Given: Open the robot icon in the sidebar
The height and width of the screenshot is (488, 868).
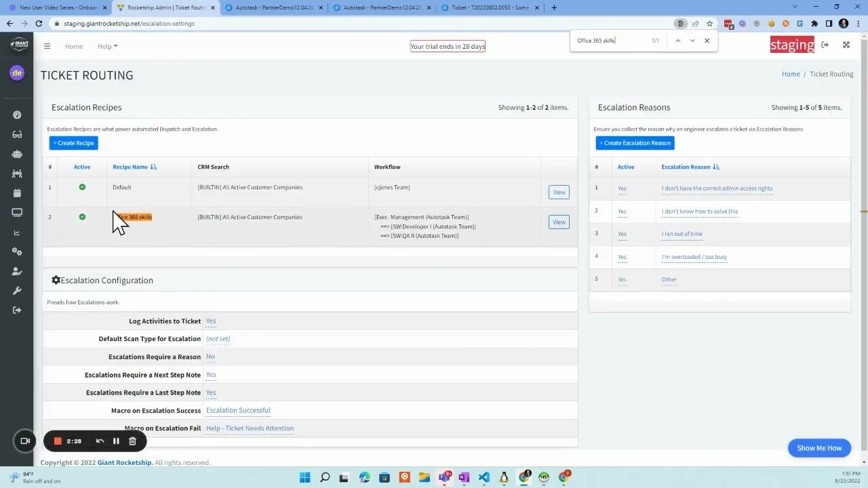Looking at the screenshot, I should click(17, 154).
